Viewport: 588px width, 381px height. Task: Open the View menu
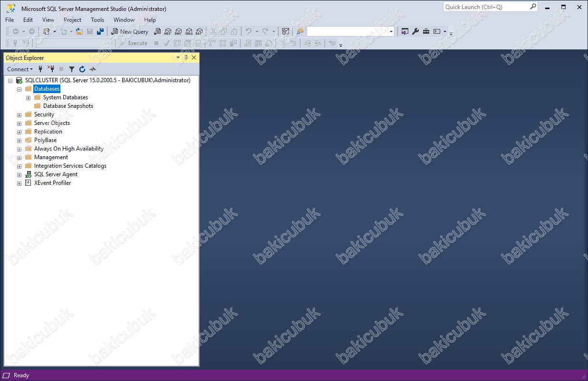tap(48, 19)
